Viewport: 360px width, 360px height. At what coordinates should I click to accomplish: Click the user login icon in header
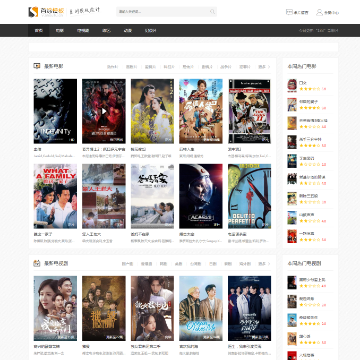coord(319,12)
